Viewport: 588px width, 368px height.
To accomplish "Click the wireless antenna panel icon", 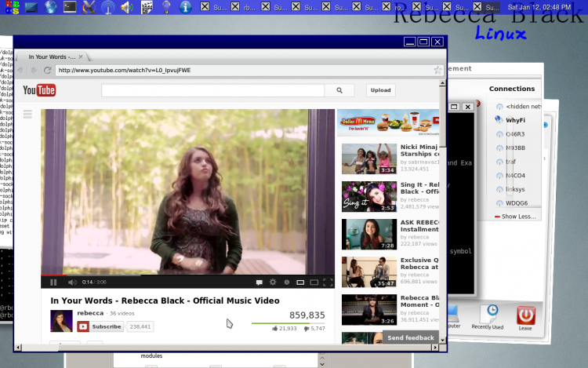I will click(108, 7).
